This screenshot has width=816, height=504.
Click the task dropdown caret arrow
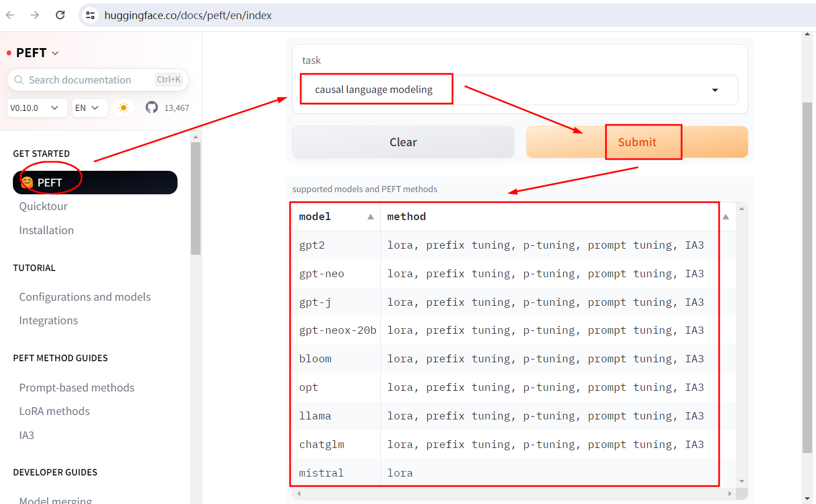tap(715, 90)
